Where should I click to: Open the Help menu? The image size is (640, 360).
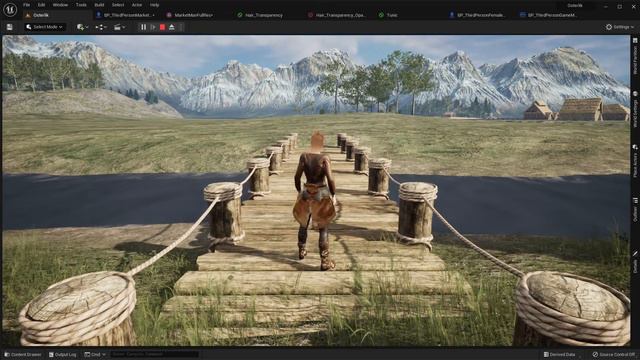click(154, 5)
